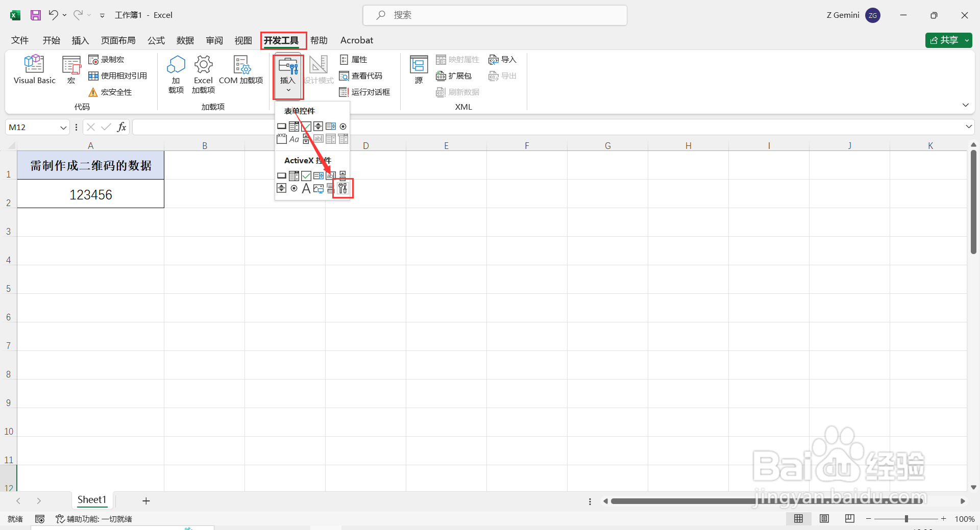Select ActiveX Image control icon
Viewport: 980px width, 530px height.
click(x=318, y=188)
